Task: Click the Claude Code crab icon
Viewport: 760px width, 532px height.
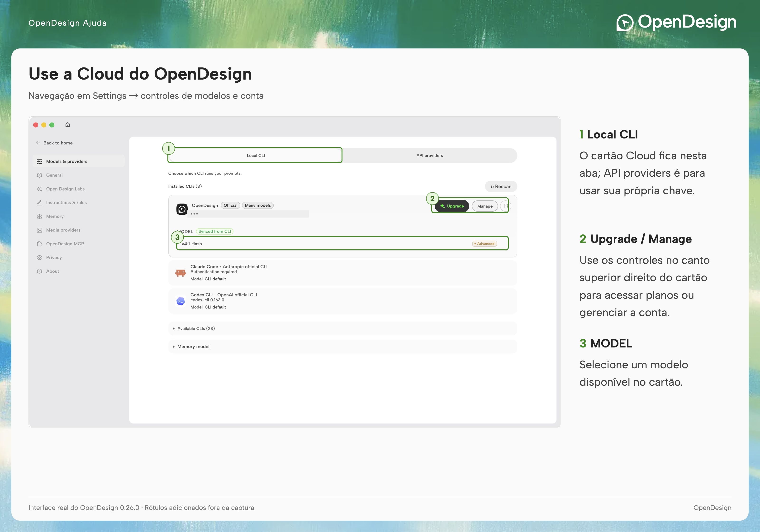Action: (180, 273)
